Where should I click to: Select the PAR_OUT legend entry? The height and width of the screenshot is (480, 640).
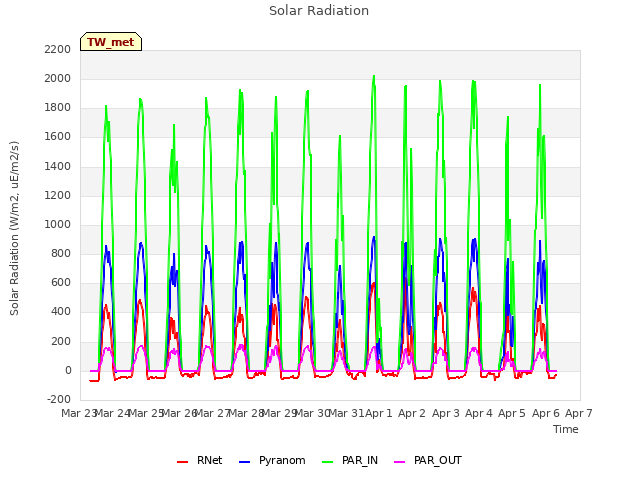click(x=428, y=460)
